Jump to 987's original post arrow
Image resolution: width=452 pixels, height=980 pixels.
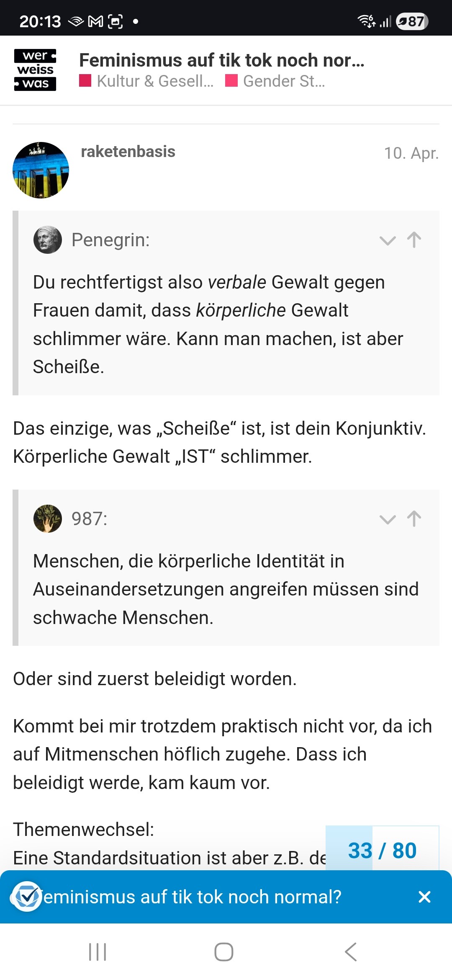coord(414,518)
